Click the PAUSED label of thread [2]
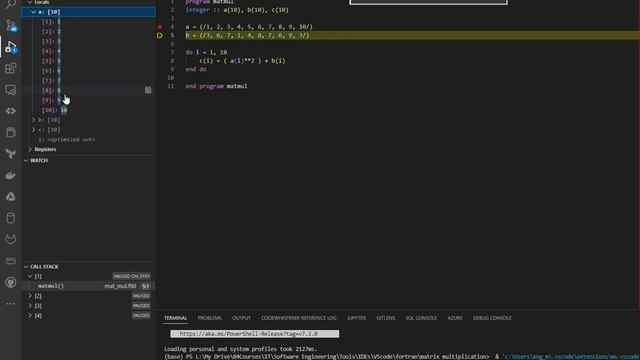Image resolution: width=640 pixels, height=360 pixels. tap(141, 296)
